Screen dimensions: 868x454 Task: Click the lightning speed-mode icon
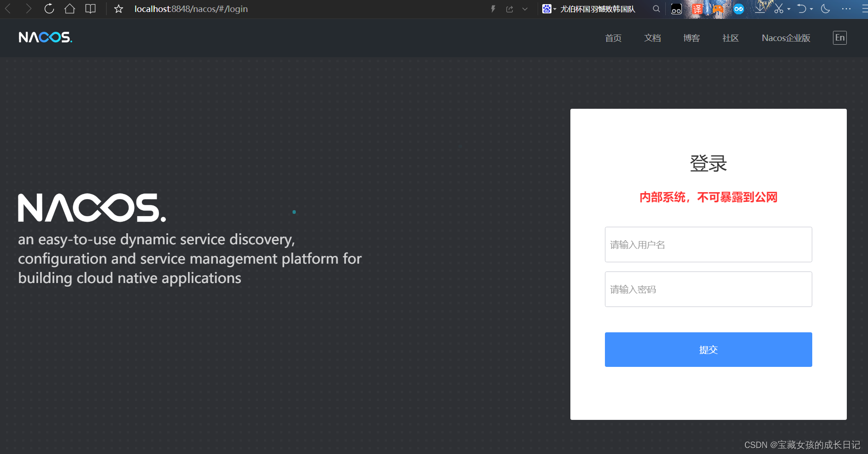click(493, 9)
